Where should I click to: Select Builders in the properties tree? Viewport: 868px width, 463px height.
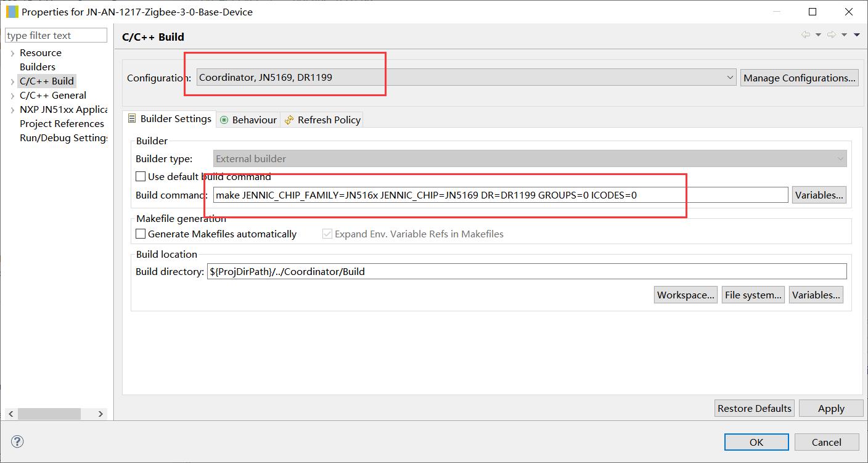(38, 67)
